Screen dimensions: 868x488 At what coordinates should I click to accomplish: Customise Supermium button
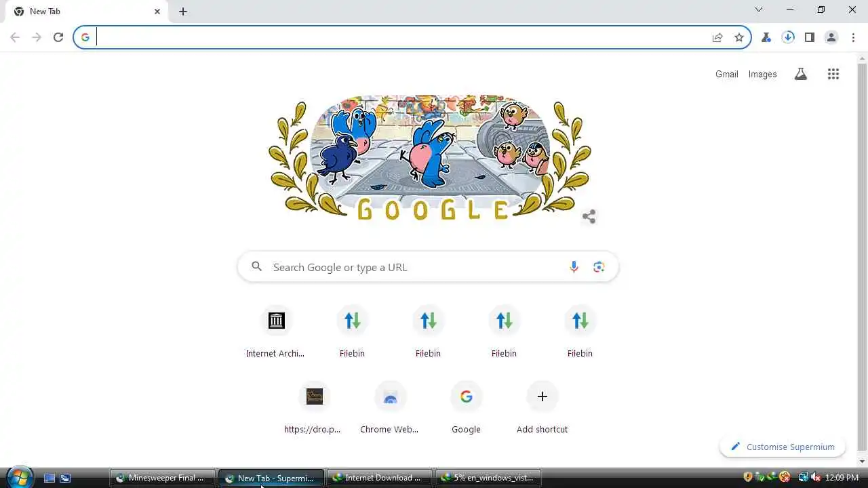coord(782,447)
